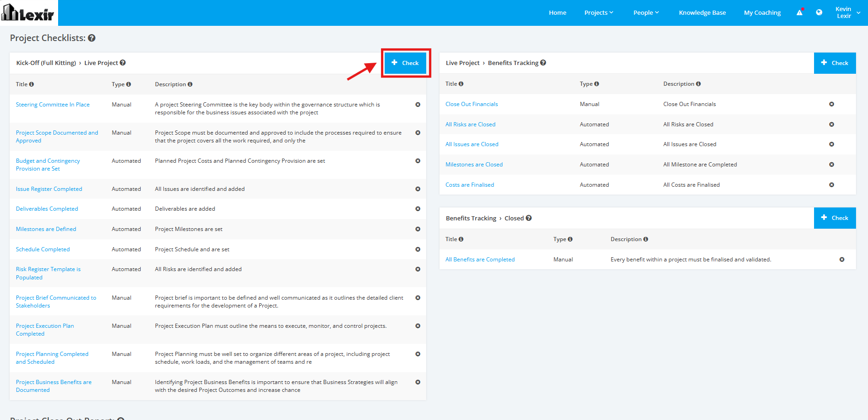868x420 pixels.
Task: Open Project Business Benefits are Documented link
Action: [54, 386]
